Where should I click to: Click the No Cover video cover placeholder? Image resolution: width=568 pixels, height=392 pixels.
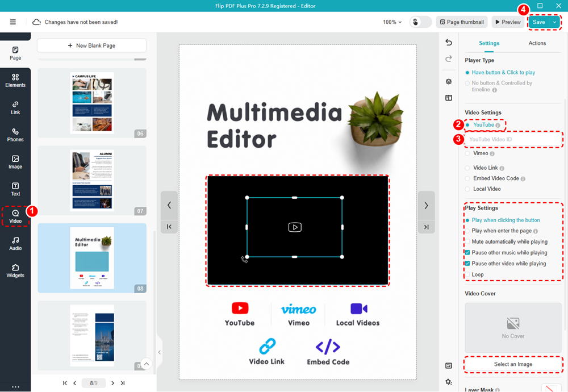pos(513,327)
